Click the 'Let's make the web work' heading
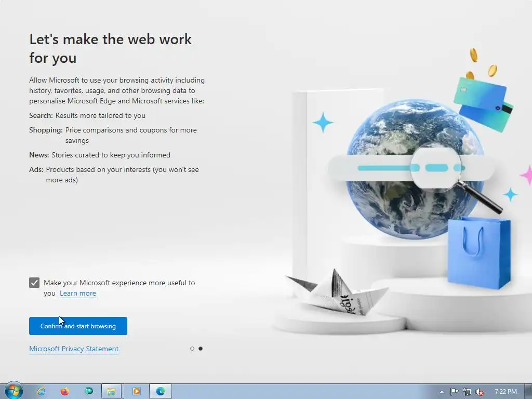Image resolution: width=532 pixels, height=399 pixels. (111, 48)
